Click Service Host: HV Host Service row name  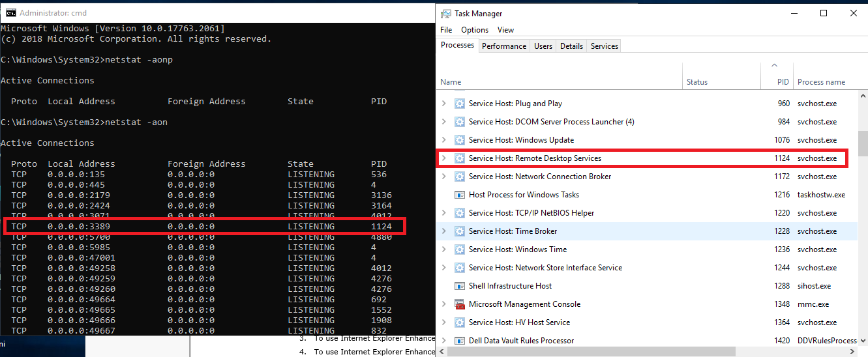(519, 322)
